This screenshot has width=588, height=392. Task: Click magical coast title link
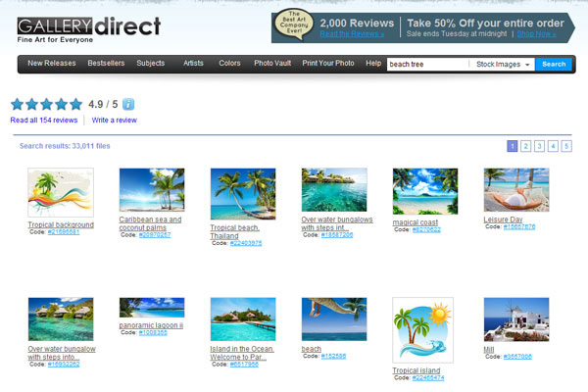[416, 222]
